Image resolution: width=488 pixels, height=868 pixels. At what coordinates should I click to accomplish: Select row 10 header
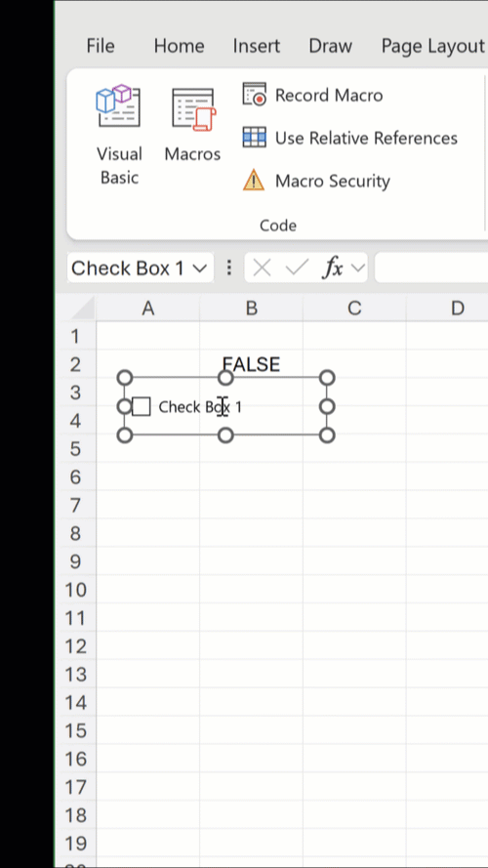[75, 590]
